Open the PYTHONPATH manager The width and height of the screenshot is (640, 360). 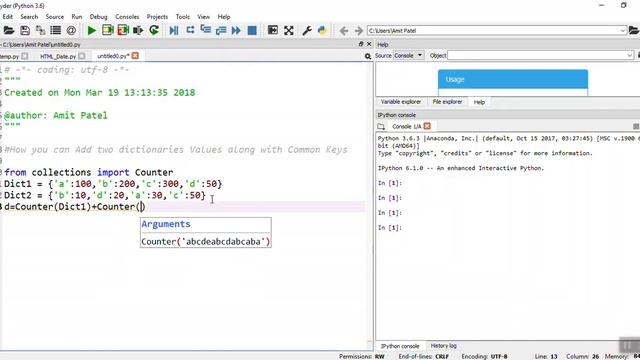click(322, 30)
